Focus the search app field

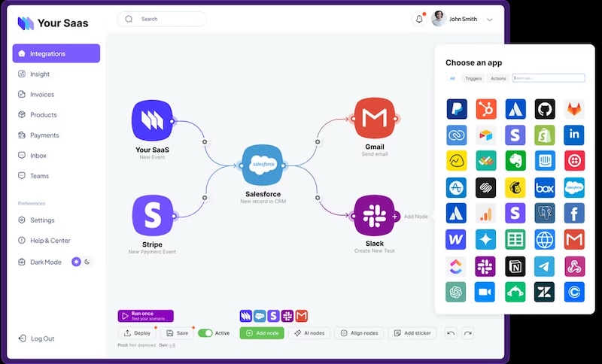(549, 78)
